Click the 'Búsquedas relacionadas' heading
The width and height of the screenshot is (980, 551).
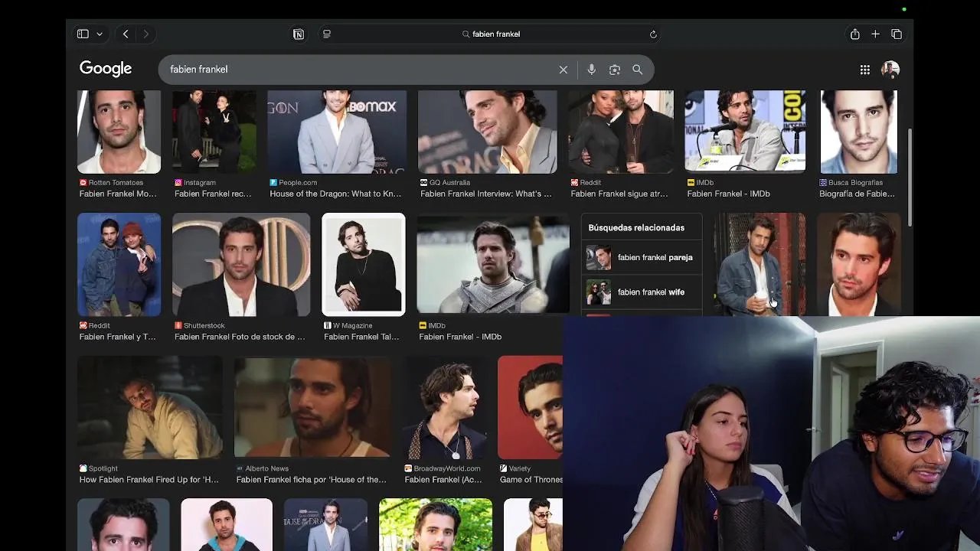pyautogui.click(x=636, y=228)
